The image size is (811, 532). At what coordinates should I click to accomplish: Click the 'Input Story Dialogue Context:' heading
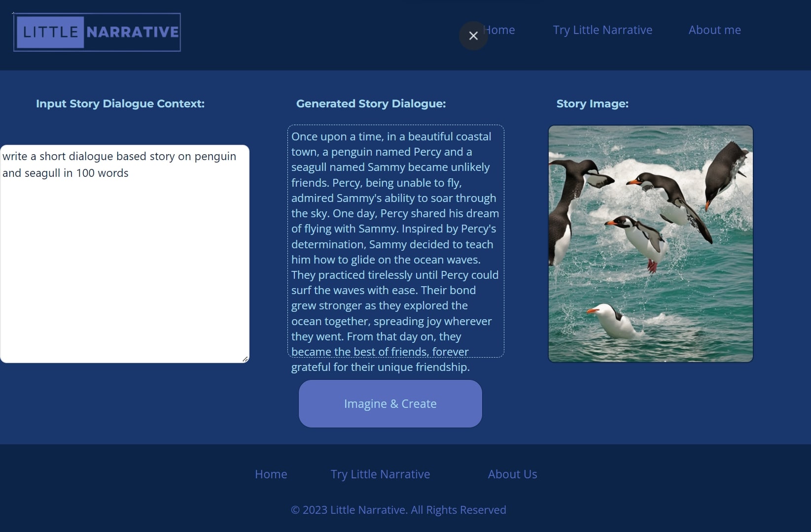120,103
